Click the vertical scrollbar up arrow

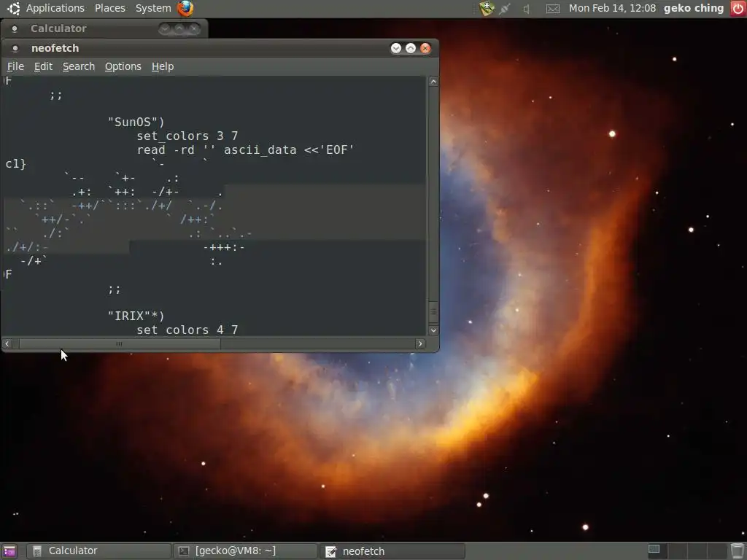[433, 82]
